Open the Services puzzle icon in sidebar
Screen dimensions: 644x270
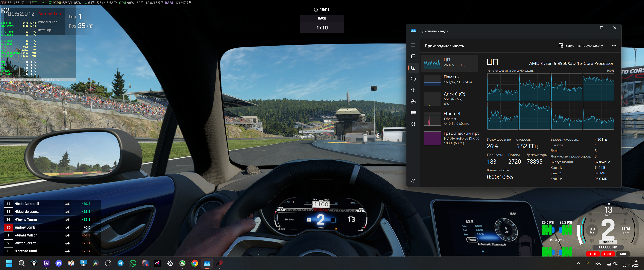413,124
